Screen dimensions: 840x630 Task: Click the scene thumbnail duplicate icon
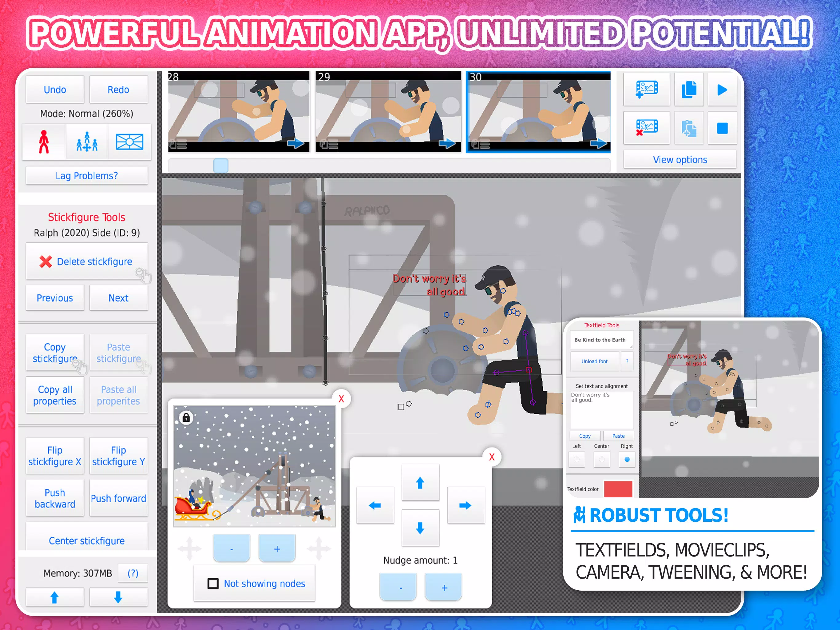pyautogui.click(x=688, y=89)
